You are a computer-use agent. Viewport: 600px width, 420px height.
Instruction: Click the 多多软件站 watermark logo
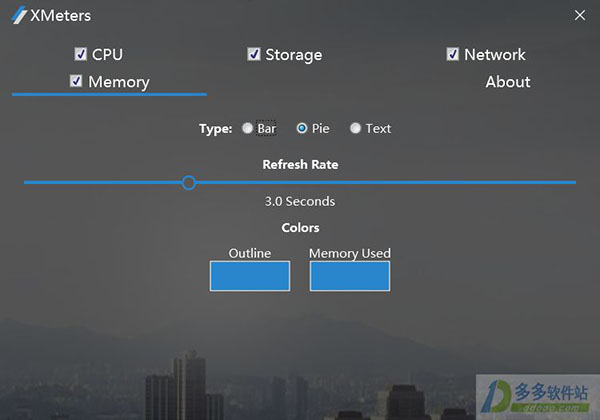click(x=538, y=397)
